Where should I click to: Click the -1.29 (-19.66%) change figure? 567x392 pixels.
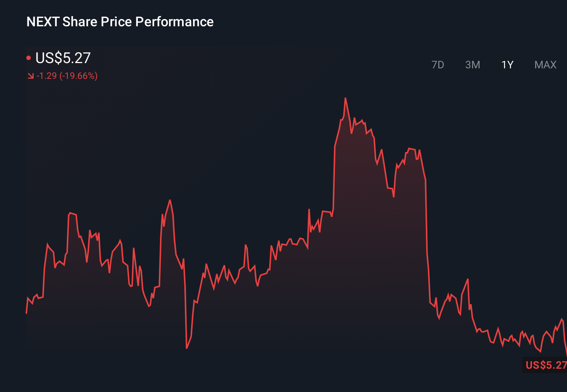[67, 76]
